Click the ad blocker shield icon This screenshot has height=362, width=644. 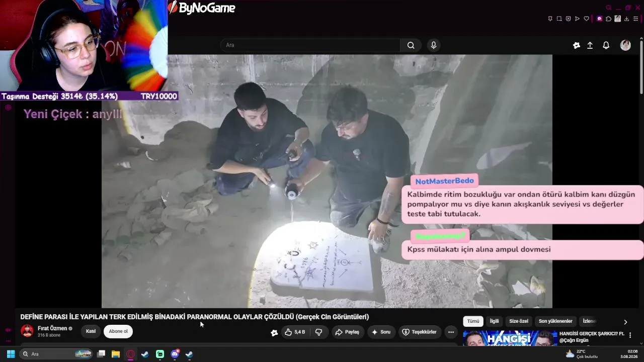coord(568,19)
